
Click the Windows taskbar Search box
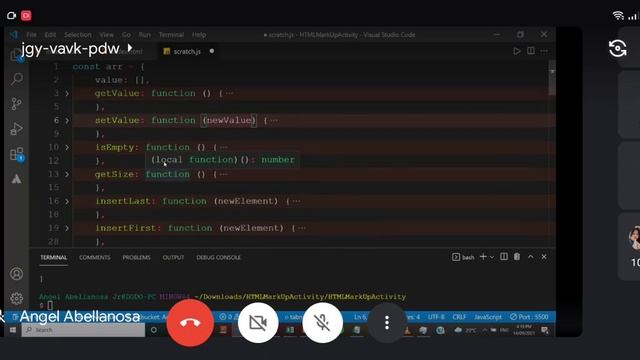point(83,330)
